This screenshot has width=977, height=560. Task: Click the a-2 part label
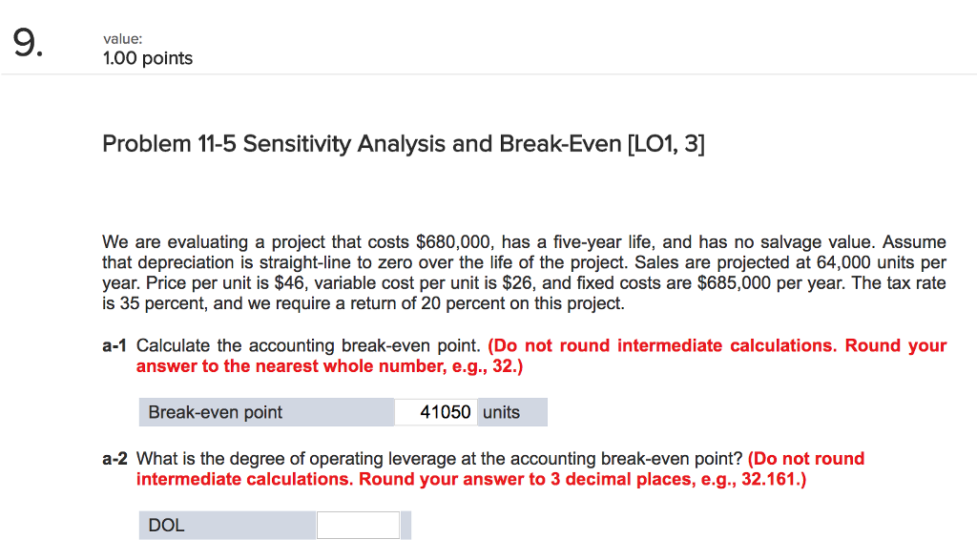click(114, 459)
